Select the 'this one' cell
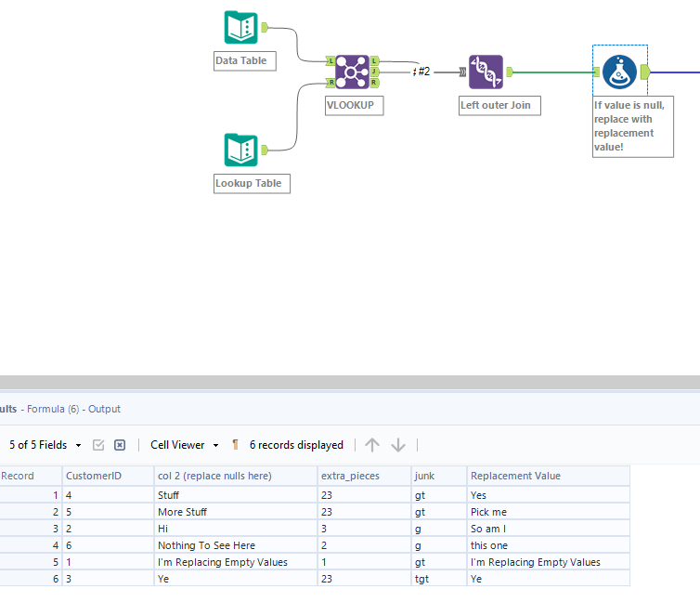The width and height of the screenshot is (700, 602). pos(549,545)
